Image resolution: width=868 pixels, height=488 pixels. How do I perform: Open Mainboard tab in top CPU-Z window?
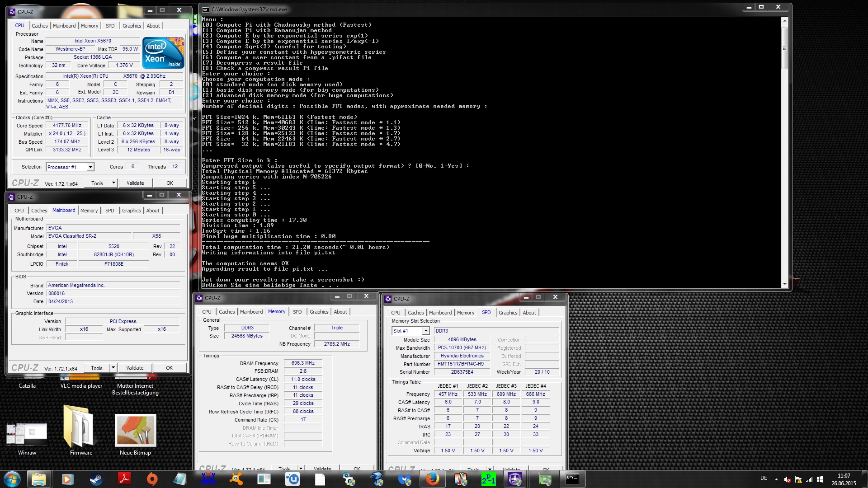pyautogui.click(x=64, y=26)
